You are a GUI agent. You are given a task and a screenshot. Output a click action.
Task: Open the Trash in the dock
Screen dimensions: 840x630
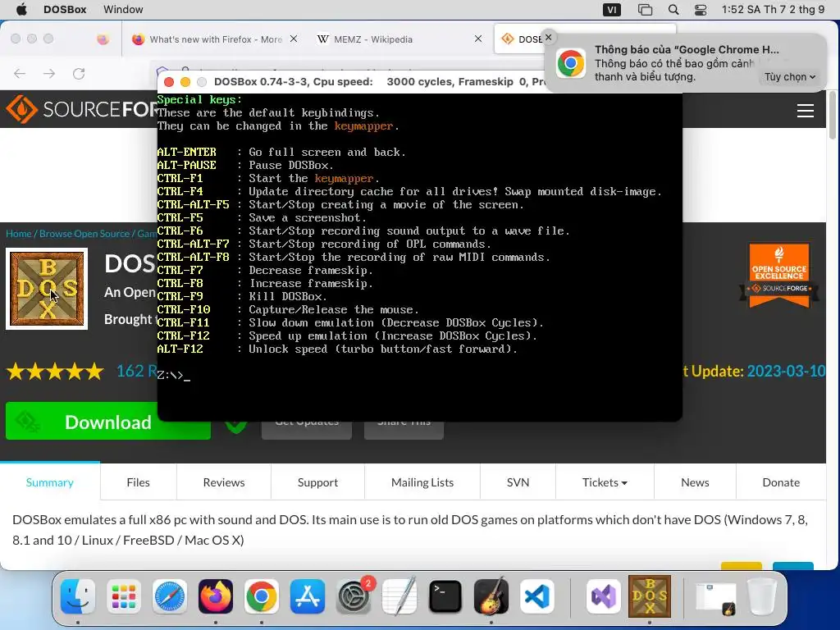[x=762, y=596]
